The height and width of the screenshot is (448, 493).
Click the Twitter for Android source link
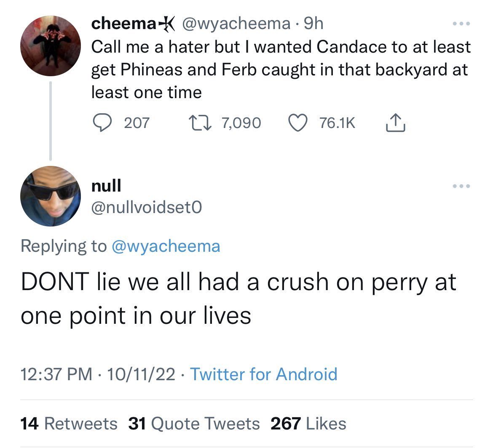(x=264, y=374)
